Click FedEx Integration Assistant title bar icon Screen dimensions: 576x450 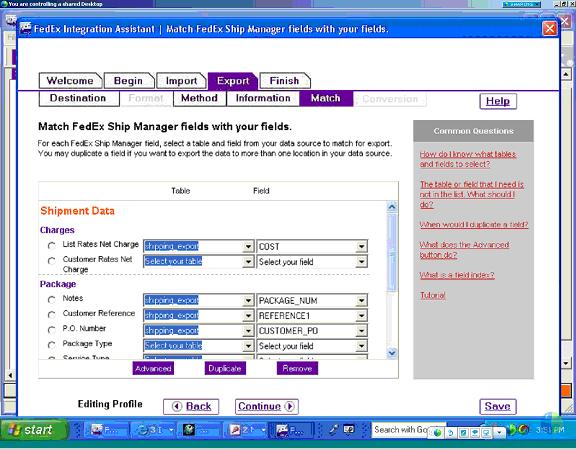[x=25, y=28]
